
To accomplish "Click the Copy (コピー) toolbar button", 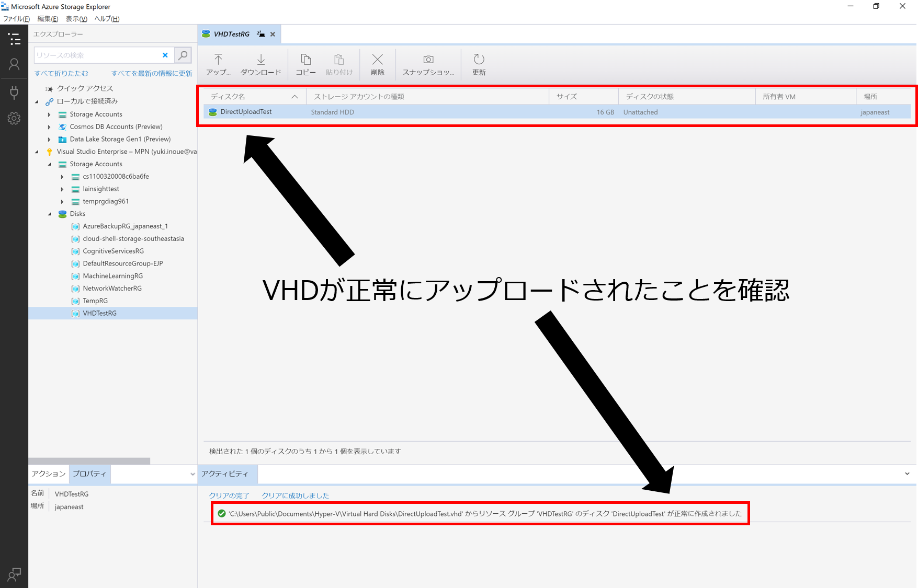I will (305, 64).
